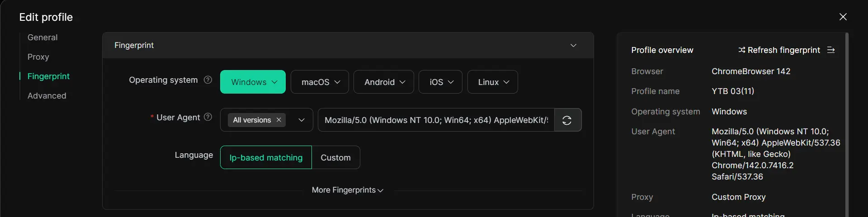The width and height of the screenshot is (868, 217).
Task: Click the Operating system help question icon
Action: pos(208,80)
